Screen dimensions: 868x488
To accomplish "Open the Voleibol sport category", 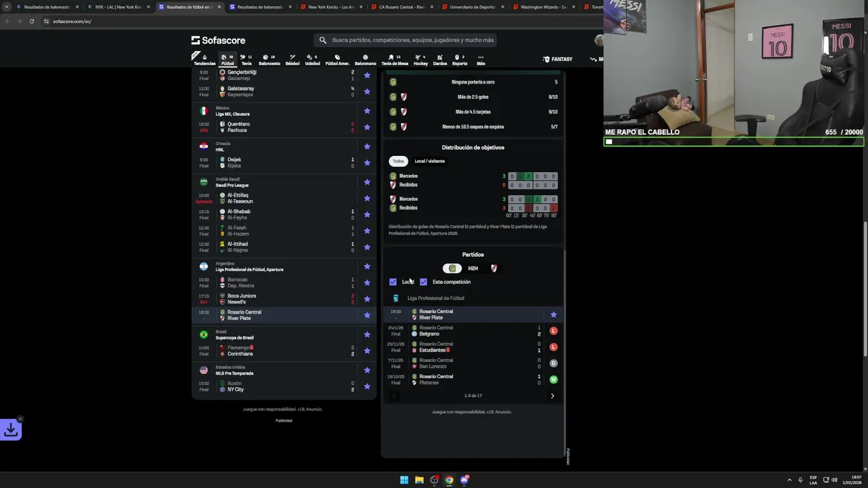I will (x=312, y=60).
